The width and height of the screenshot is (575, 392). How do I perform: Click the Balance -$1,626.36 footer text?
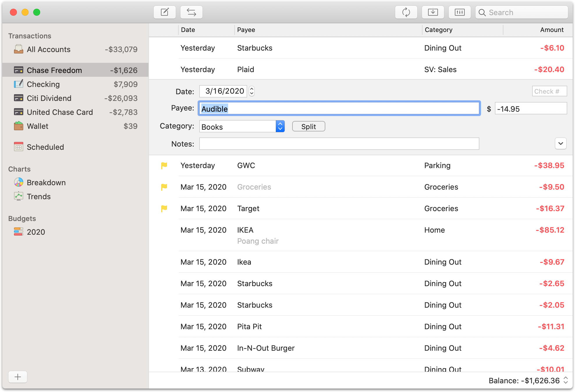(x=524, y=380)
